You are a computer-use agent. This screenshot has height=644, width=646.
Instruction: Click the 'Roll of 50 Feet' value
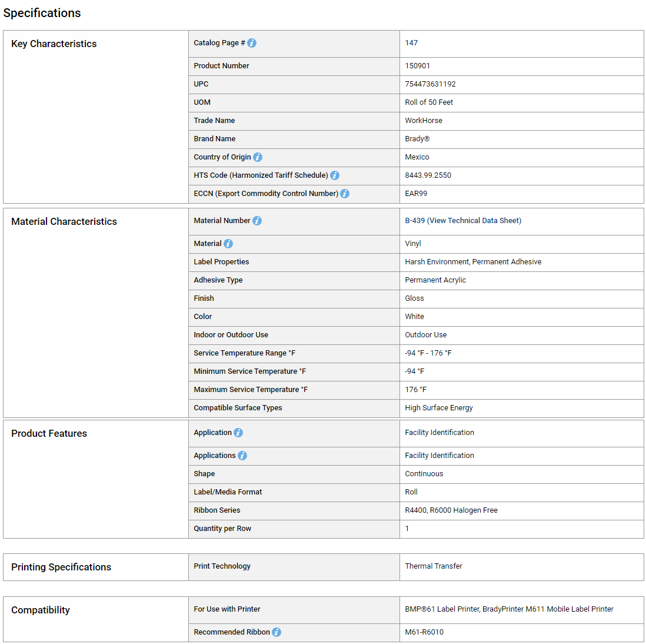(429, 102)
